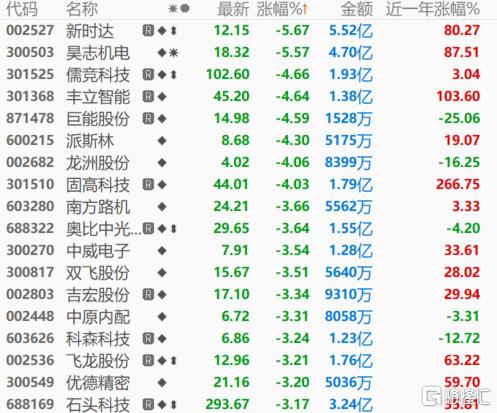The height and width of the screenshot is (413, 497).
Task: Open the stock named 丰立智能
Action: click(x=98, y=97)
